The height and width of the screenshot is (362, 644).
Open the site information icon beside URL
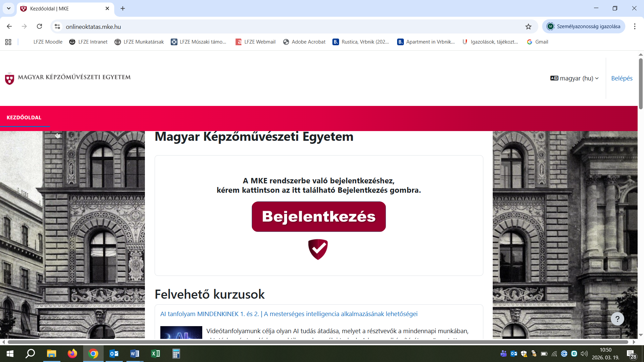coord(57,26)
